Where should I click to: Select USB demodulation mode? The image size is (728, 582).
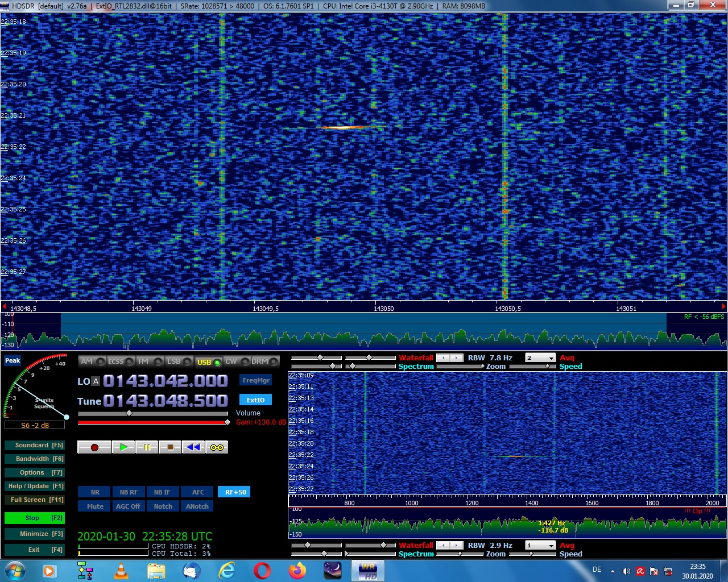[208, 361]
